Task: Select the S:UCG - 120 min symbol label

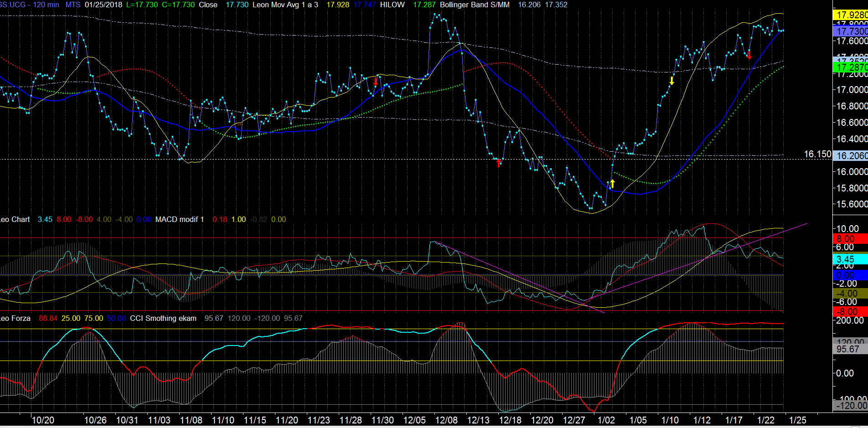Action: point(30,5)
